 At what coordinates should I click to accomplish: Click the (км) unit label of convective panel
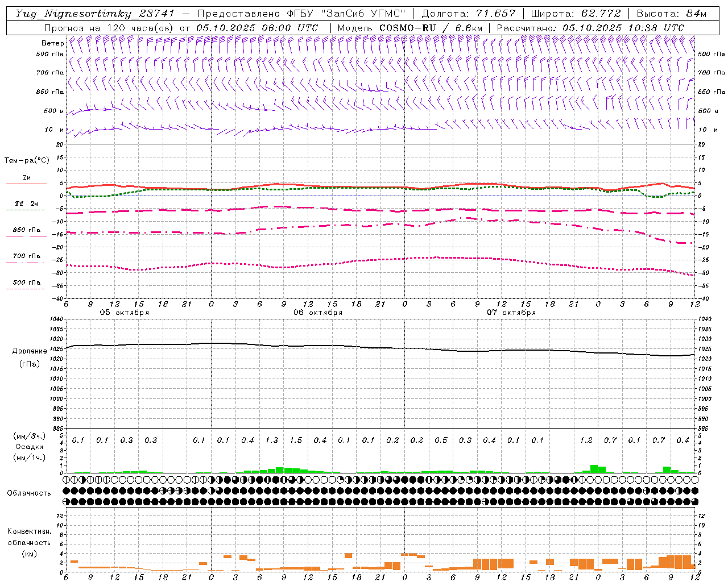pos(29,554)
